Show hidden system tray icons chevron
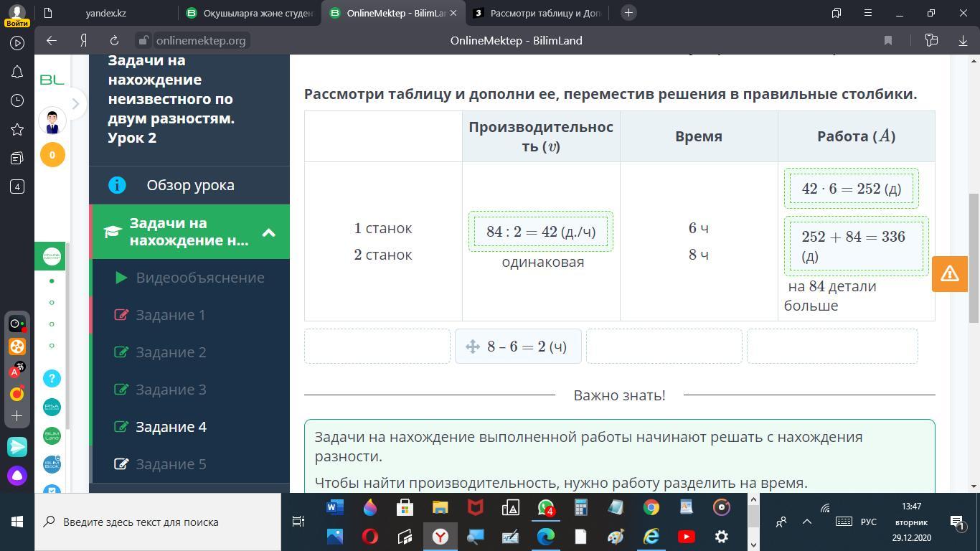Screen dimensions: 980x551 click(x=806, y=522)
